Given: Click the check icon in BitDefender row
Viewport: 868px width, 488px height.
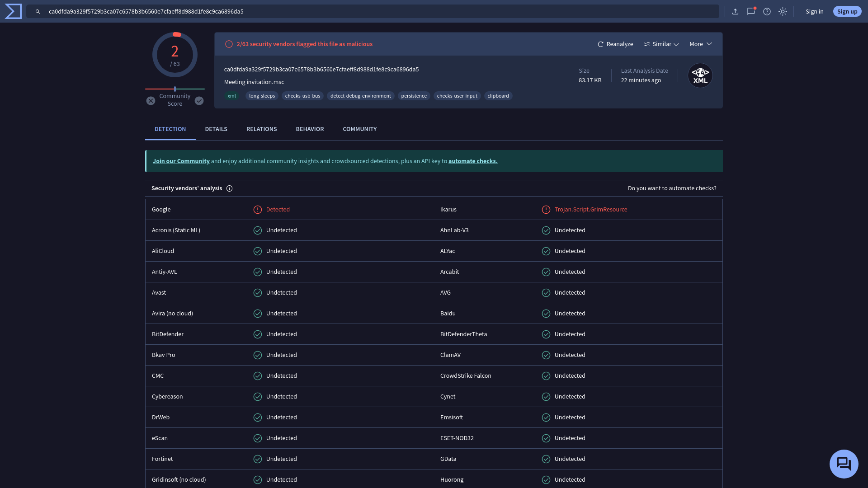Looking at the screenshot, I should click(258, 334).
